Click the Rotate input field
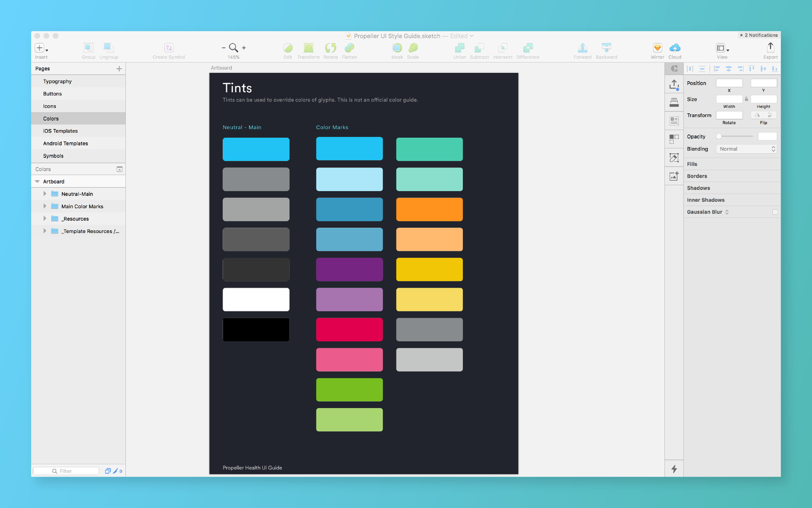 [729, 115]
